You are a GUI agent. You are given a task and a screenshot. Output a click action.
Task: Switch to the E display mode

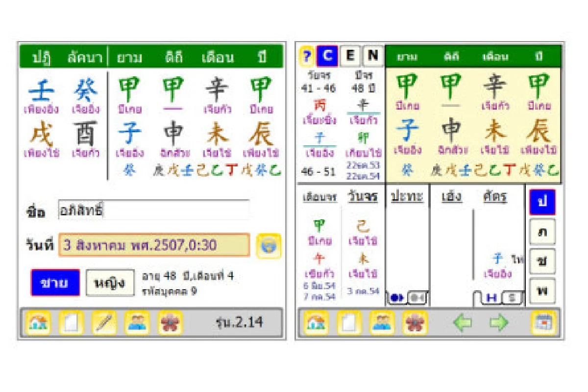click(x=350, y=56)
